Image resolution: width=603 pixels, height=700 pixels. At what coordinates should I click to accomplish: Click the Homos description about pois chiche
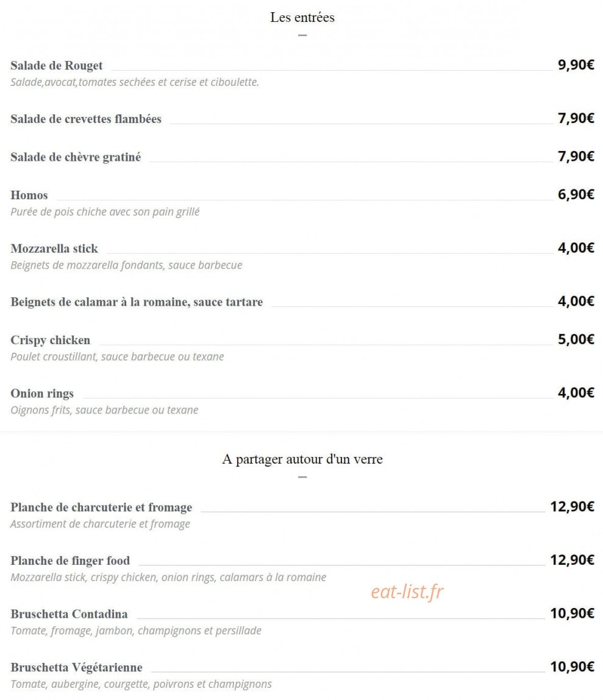pyautogui.click(x=105, y=211)
